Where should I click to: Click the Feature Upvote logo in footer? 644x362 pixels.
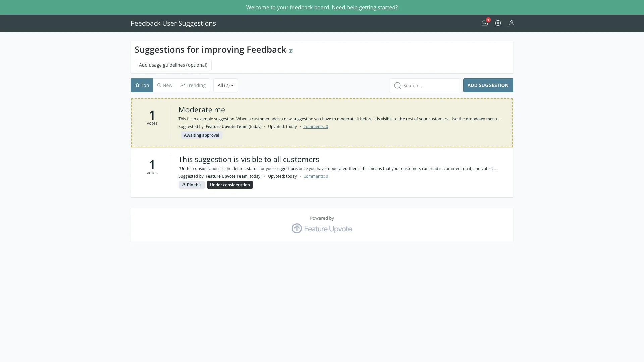(x=322, y=228)
